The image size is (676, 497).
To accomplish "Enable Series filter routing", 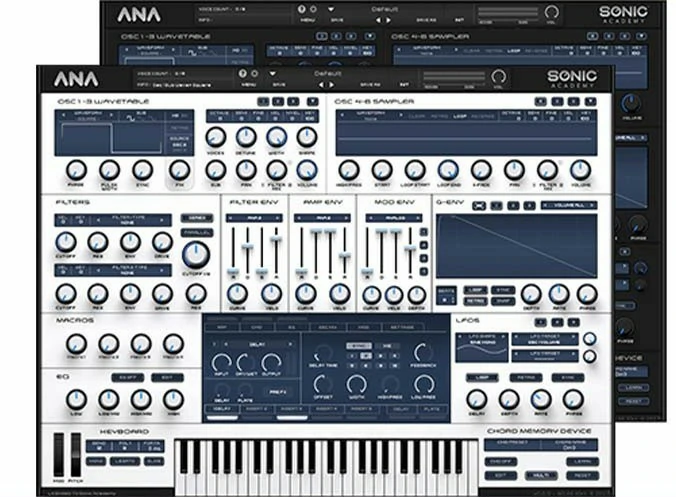I will tap(197, 219).
